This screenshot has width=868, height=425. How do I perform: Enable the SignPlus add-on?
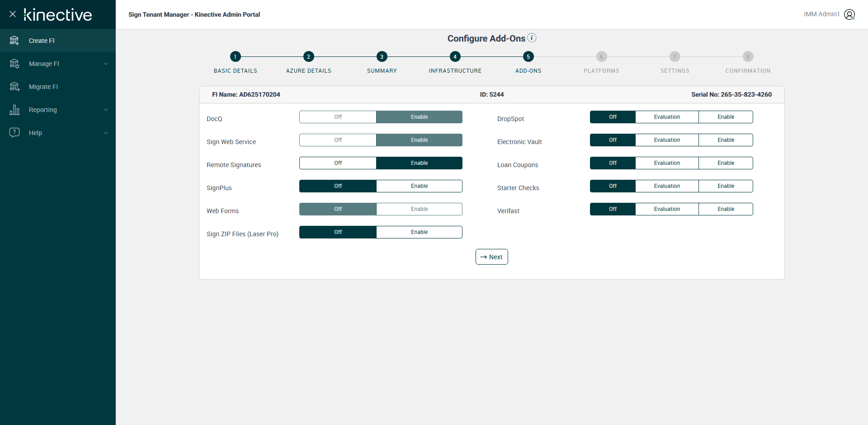coord(419,186)
